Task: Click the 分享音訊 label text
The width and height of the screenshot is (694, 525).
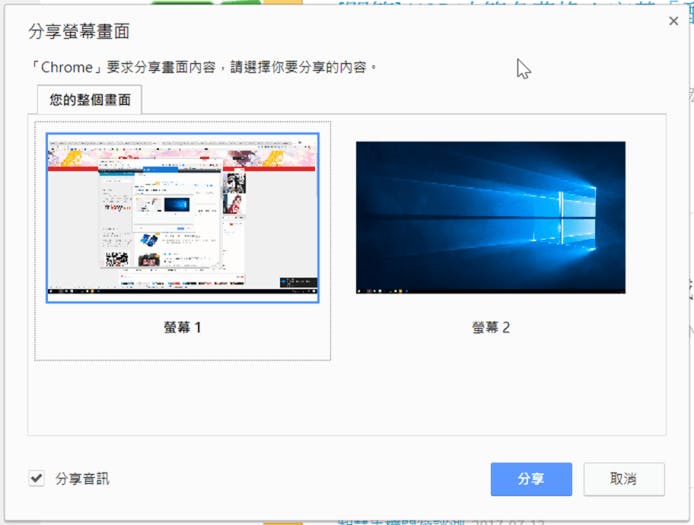Action: coord(82,479)
